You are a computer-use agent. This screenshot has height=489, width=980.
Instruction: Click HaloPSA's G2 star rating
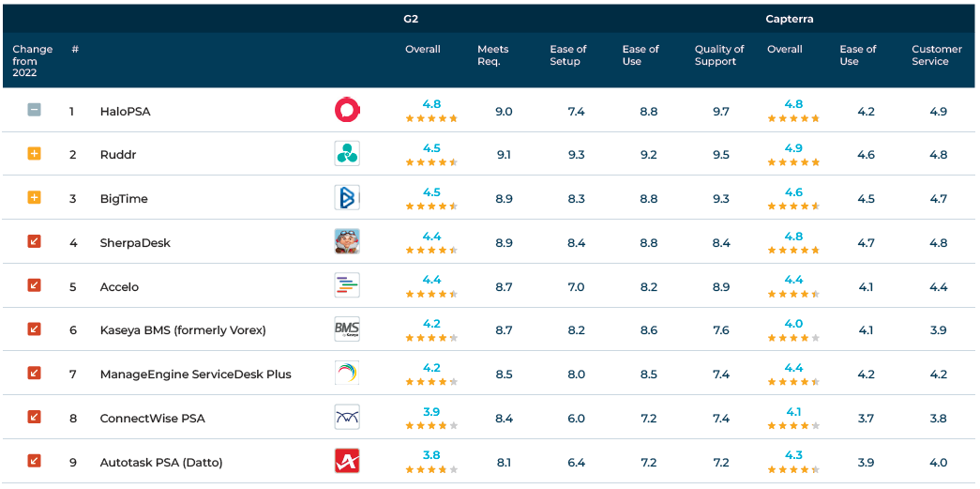click(431, 119)
